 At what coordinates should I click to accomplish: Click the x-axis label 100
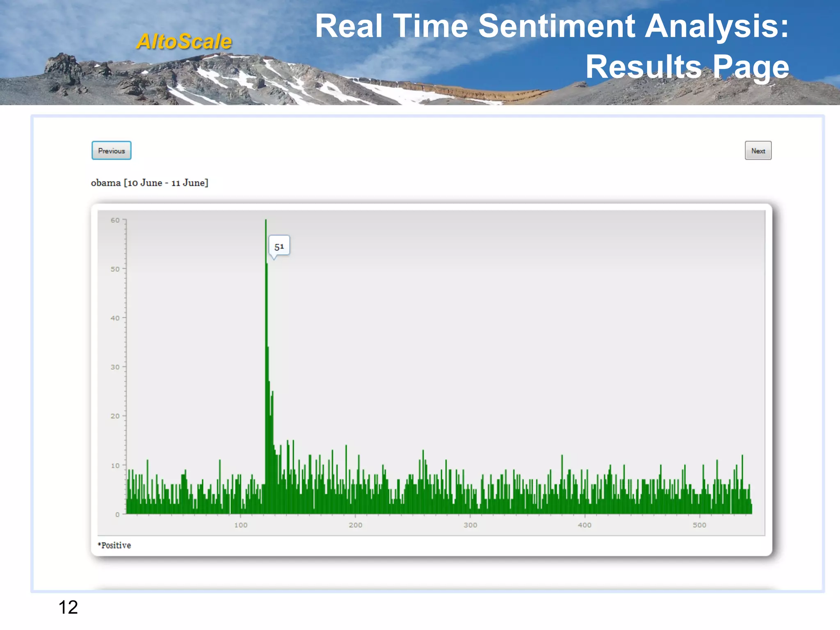pos(241,525)
